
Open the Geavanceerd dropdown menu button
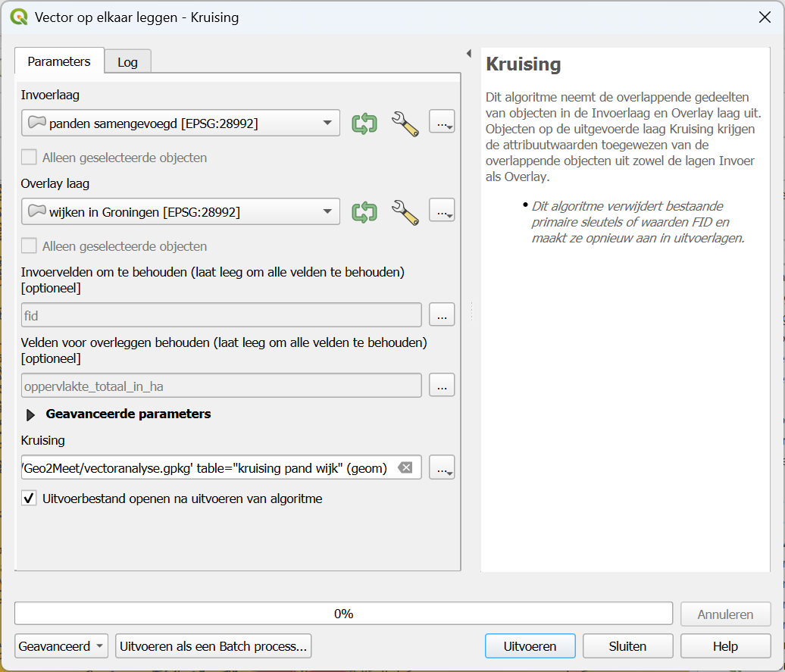tap(61, 646)
